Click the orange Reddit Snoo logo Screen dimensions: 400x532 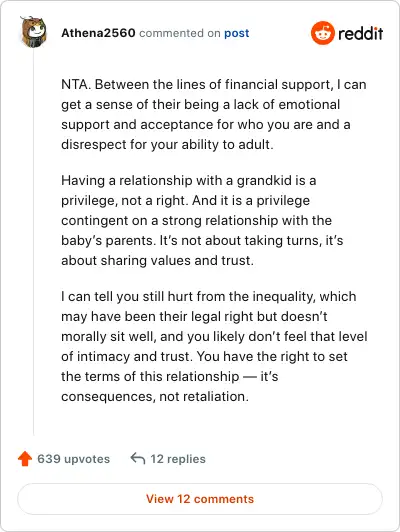pos(323,33)
